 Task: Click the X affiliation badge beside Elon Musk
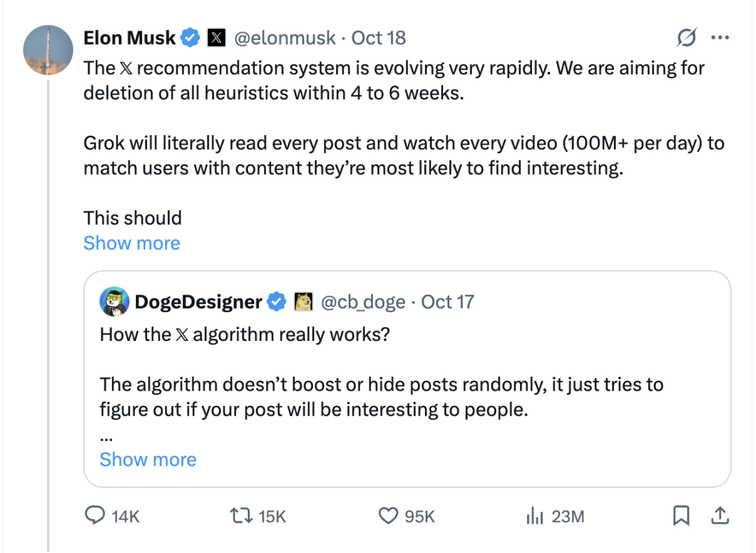pos(217,38)
